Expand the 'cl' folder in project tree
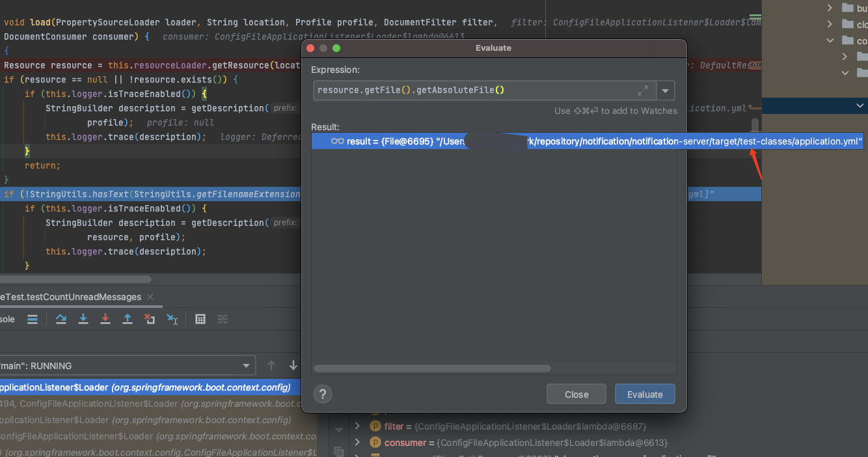868x457 pixels. [830, 24]
